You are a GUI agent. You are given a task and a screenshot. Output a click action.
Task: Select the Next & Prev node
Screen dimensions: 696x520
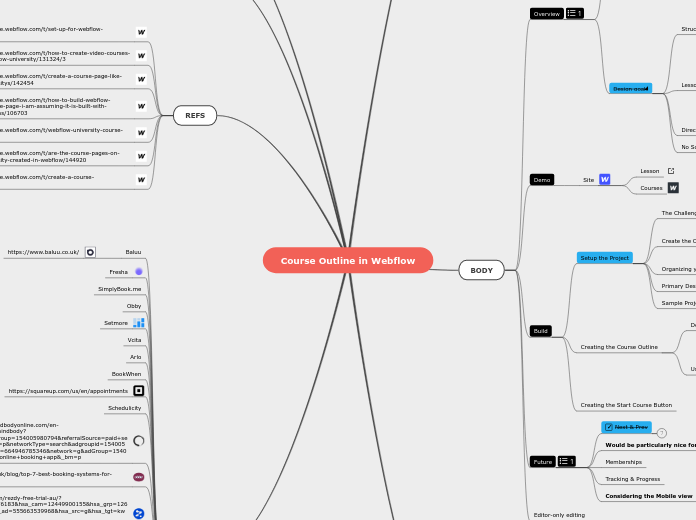[x=626, y=427]
